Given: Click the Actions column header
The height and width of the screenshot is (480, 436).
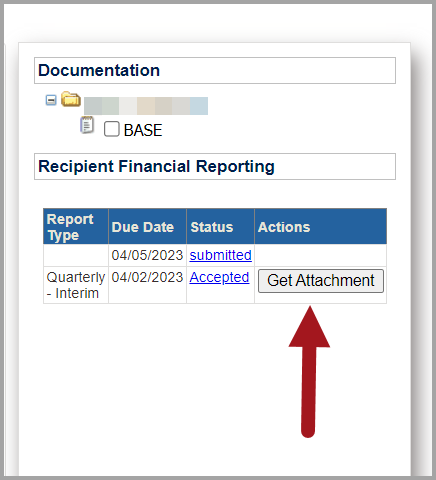Looking at the screenshot, I should pyautogui.click(x=321, y=227).
